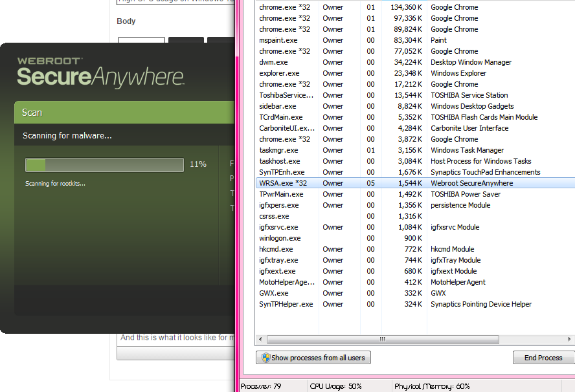The height and width of the screenshot is (392, 575).
Task: Select the TPwrMain.exe process
Action: [415, 194]
